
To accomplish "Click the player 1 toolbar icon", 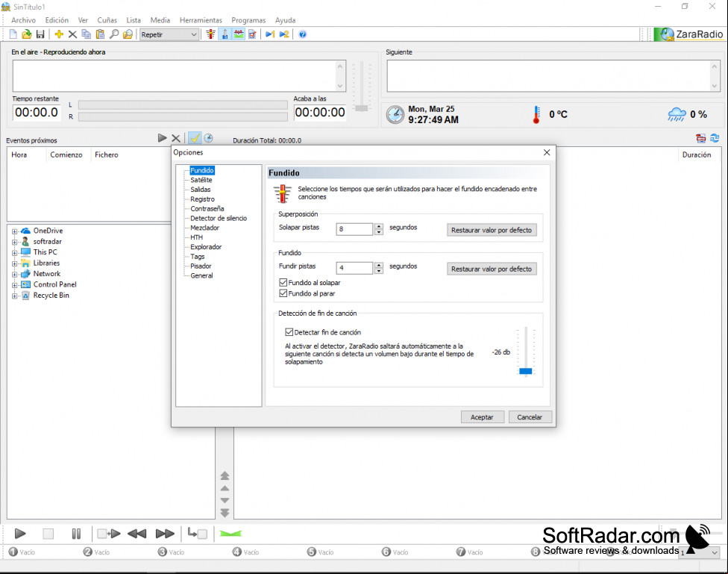I will point(270,34).
